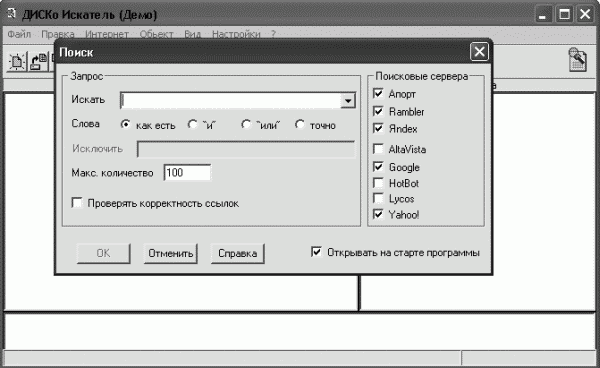Toggle the Апорт search server checkbox
Viewport: 600px width, 368px height.
click(x=378, y=93)
